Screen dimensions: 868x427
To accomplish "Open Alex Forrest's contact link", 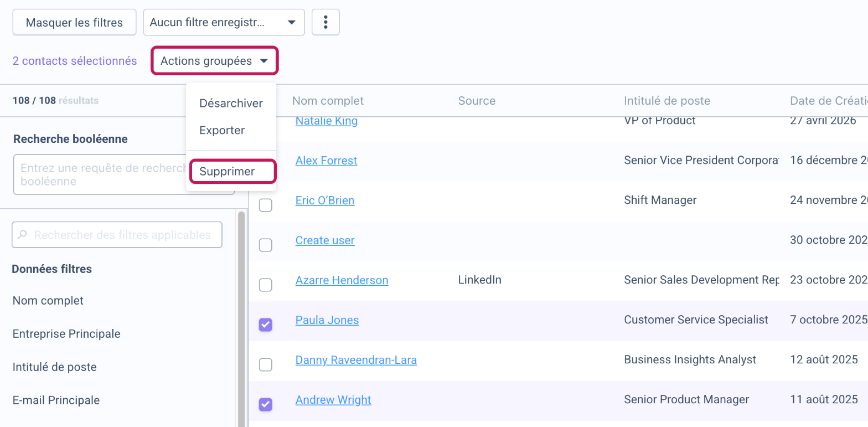I will (327, 161).
